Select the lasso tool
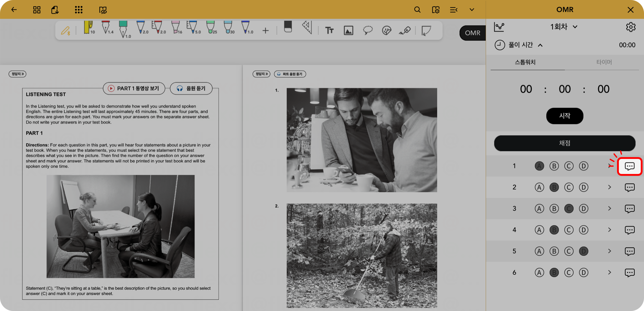The image size is (644, 311). [368, 31]
